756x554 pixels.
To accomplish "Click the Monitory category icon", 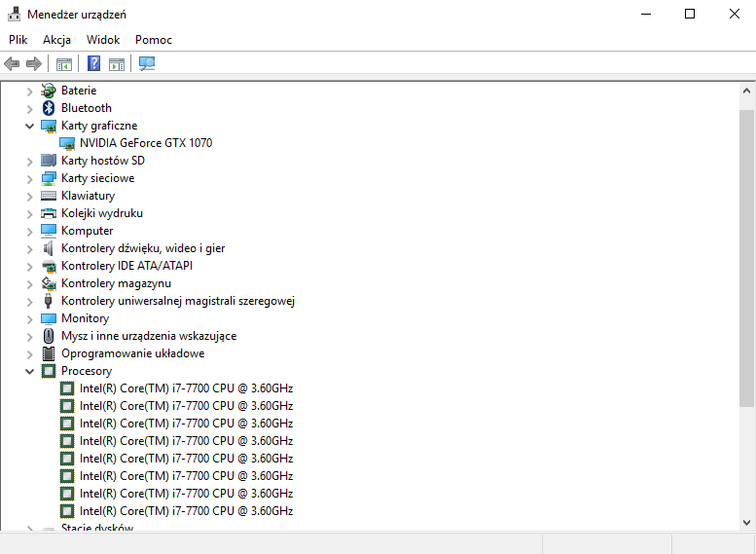I will 49,318.
